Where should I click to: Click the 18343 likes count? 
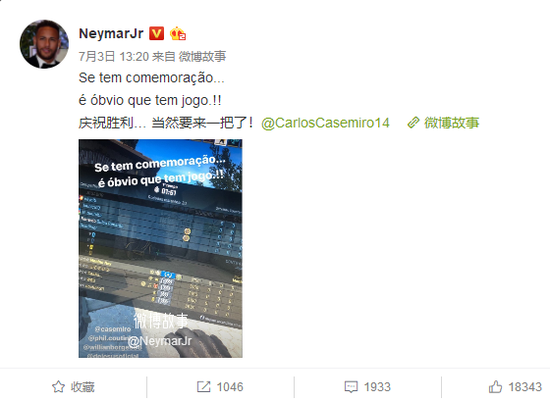(x=525, y=387)
